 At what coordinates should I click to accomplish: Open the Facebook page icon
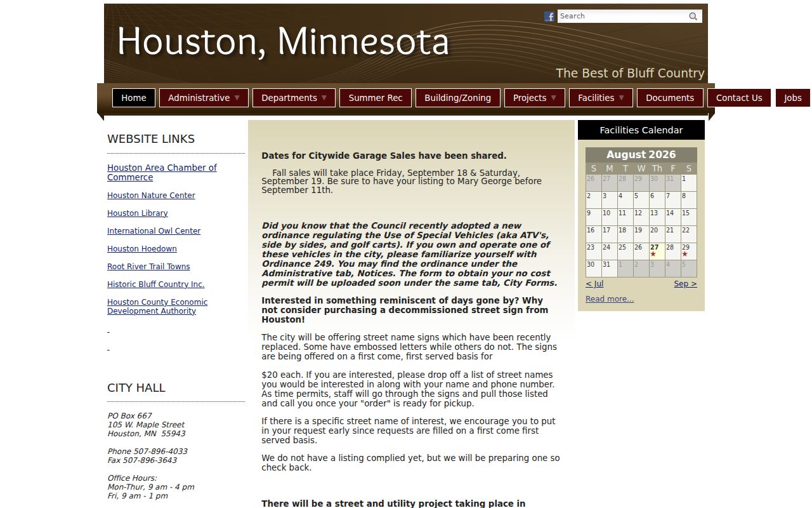click(x=549, y=17)
